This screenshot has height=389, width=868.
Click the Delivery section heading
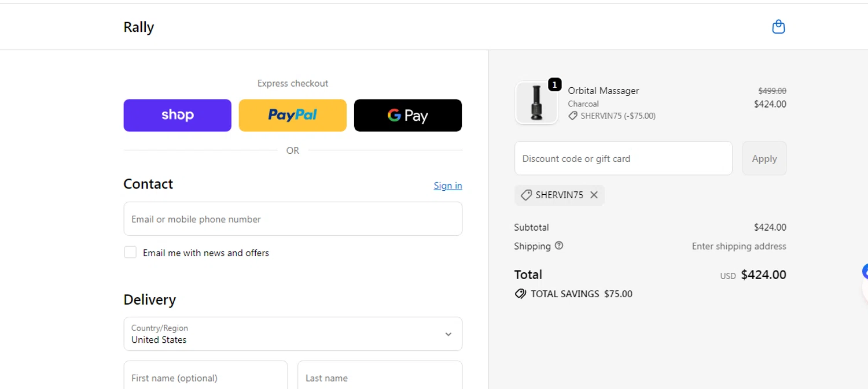pyautogui.click(x=149, y=299)
